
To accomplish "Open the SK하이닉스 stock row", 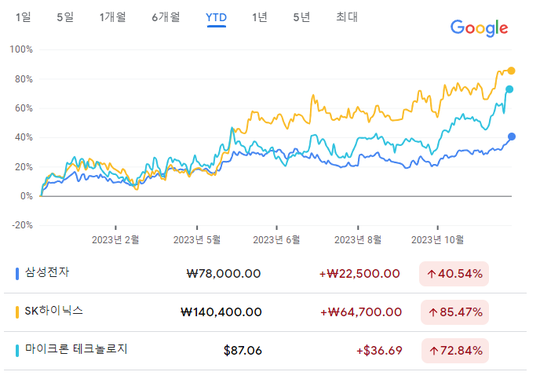I will [x=265, y=312].
